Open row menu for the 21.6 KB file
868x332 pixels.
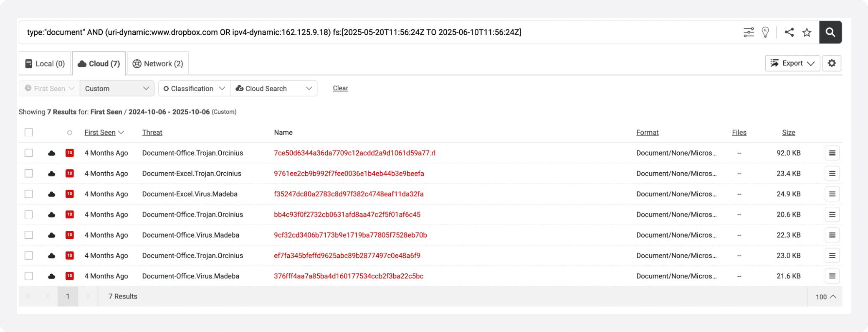coord(832,276)
